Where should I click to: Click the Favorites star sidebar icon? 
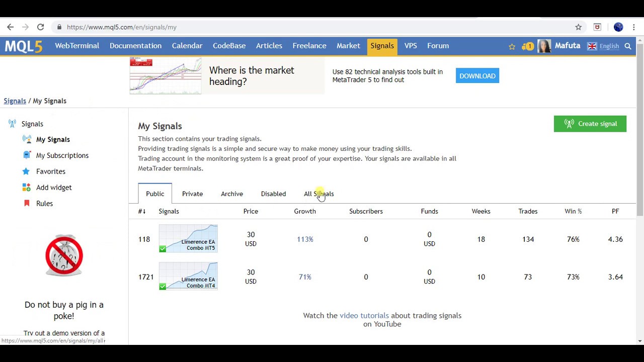click(x=26, y=171)
